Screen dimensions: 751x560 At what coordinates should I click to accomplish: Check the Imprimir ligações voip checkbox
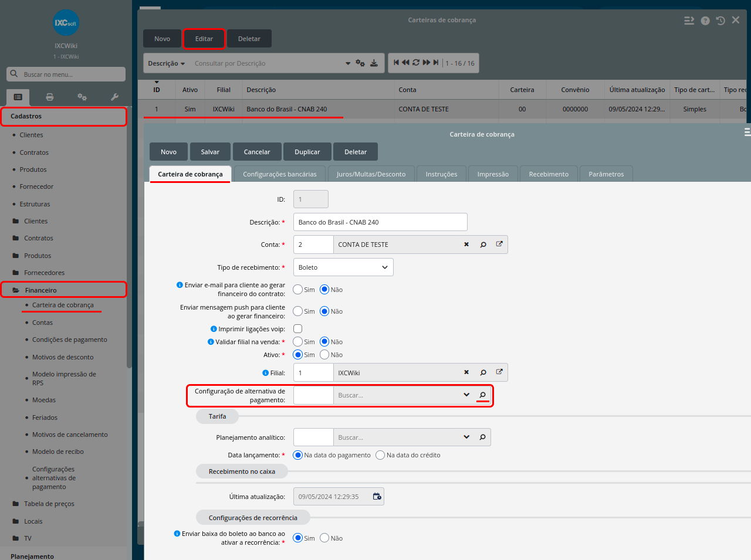coord(297,328)
